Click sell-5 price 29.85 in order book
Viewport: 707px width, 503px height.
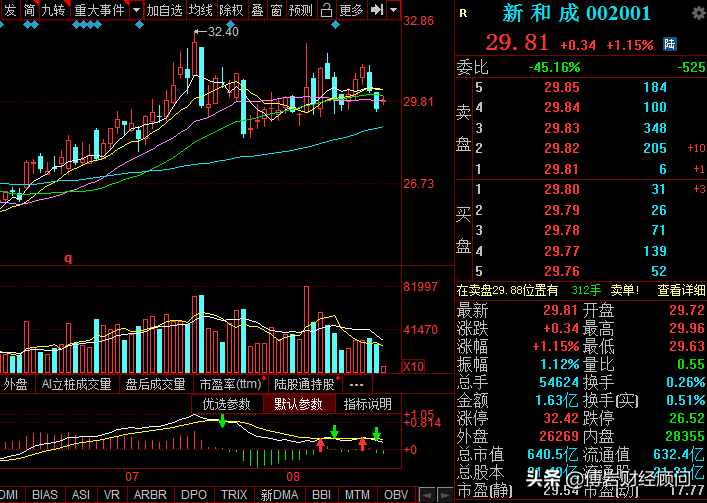point(561,87)
